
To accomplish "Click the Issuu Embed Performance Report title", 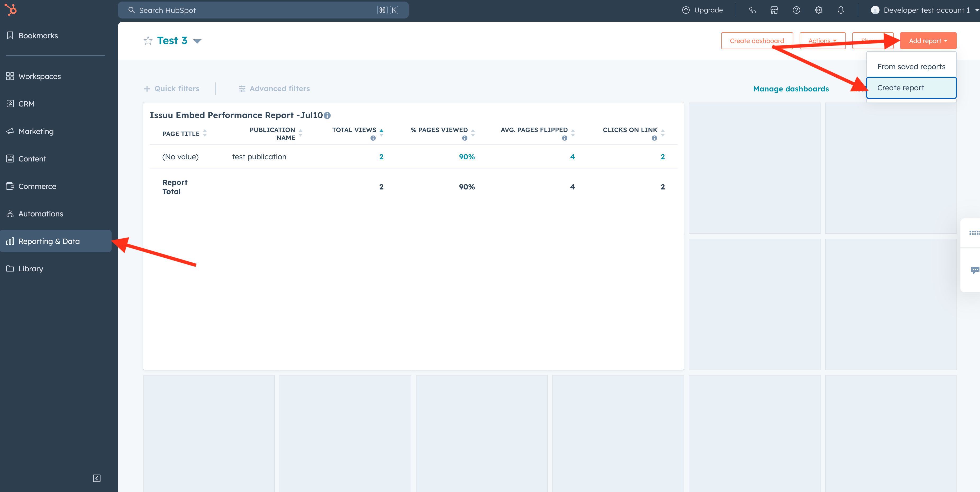I will click(236, 115).
